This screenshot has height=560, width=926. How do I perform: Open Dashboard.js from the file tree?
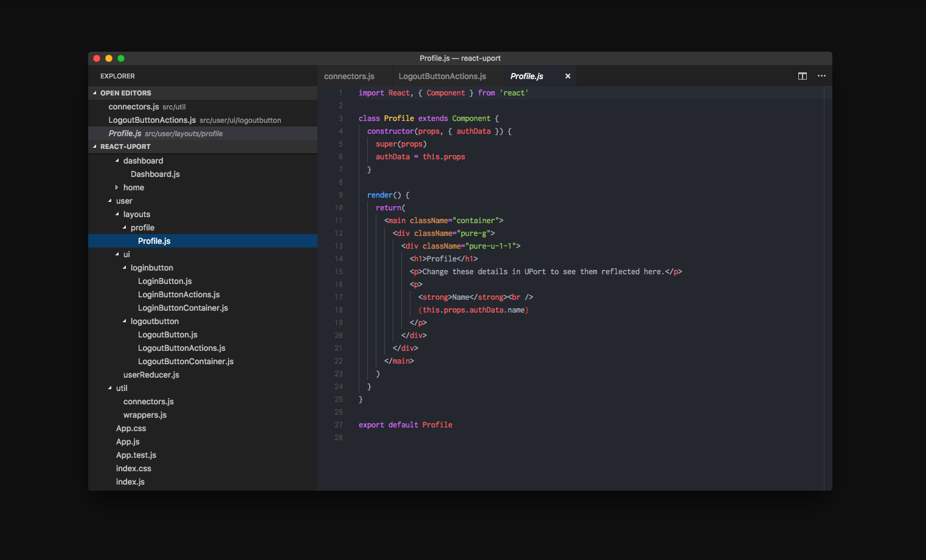pyautogui.click(x=155, y=175)
